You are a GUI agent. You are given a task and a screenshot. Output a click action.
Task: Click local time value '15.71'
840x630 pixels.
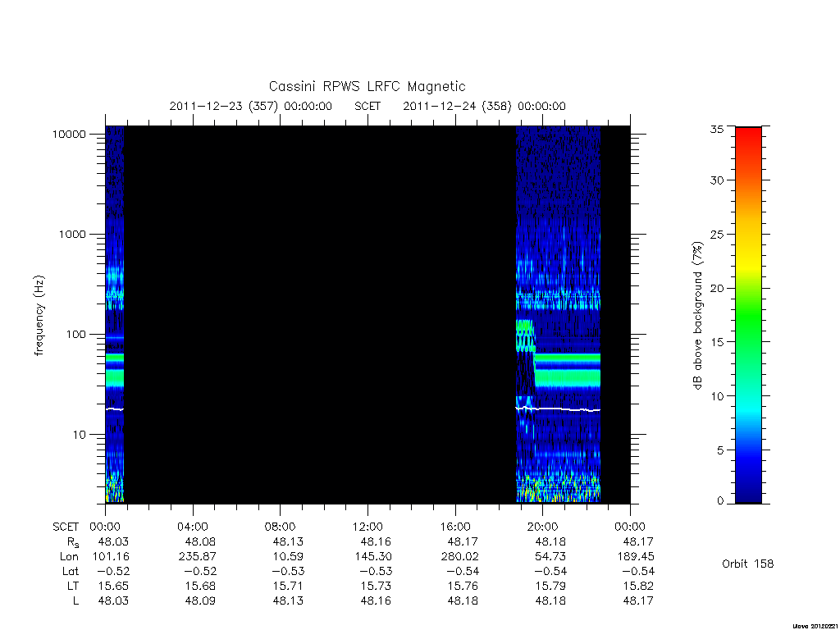[x=288, y=586]
